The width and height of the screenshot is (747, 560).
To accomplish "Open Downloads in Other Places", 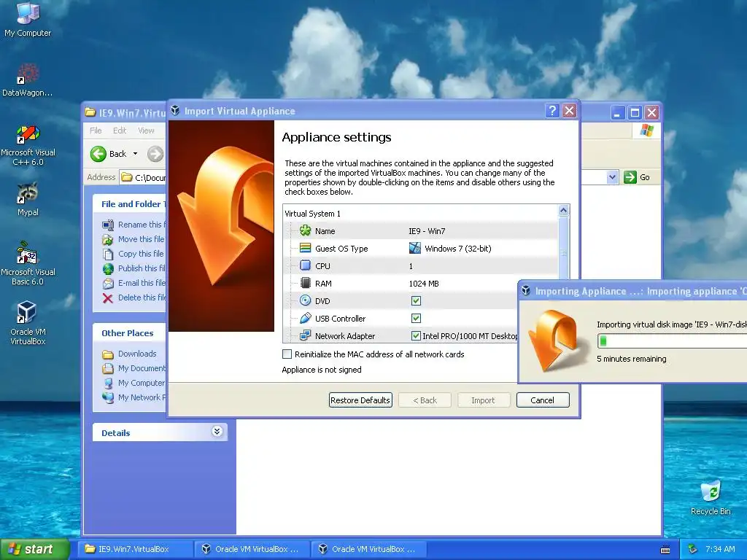I will pyautogui.click(x=137, y=354).
